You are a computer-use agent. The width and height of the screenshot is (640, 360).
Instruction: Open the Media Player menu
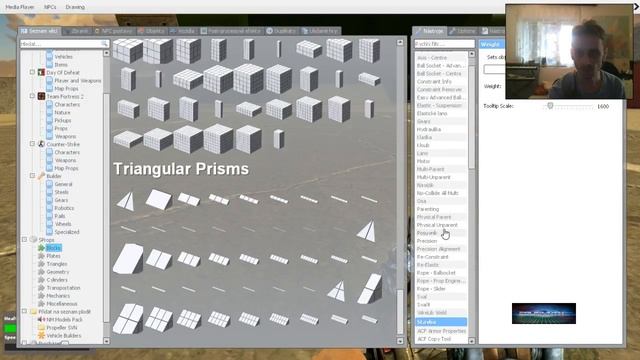pyautogui.click(x=20, y=7)
